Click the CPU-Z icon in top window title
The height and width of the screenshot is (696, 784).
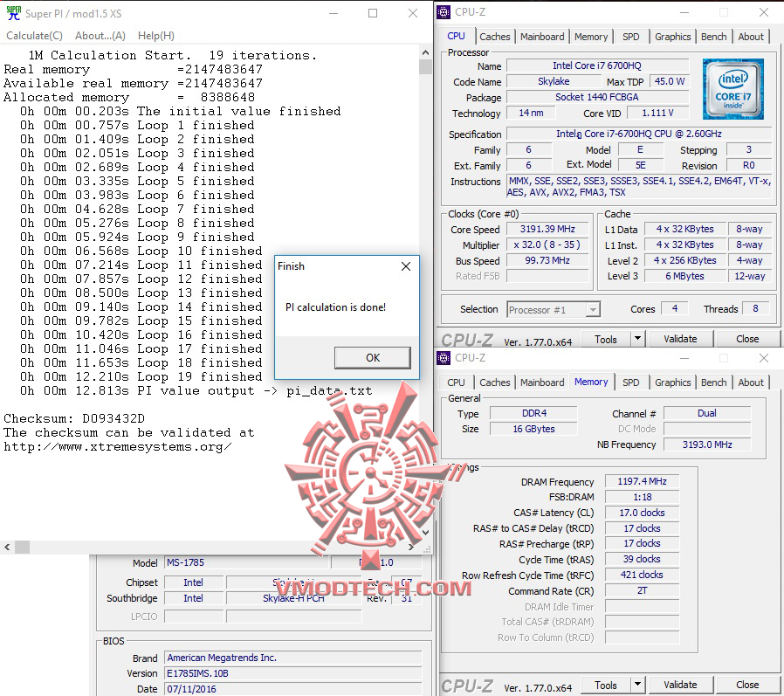click(x=444, y=12)
